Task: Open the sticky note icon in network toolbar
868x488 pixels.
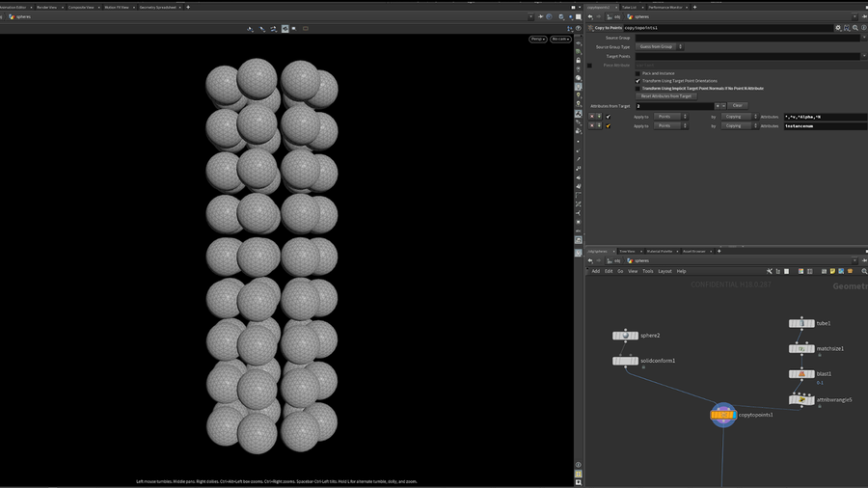Action: click(x=832, y=271)
